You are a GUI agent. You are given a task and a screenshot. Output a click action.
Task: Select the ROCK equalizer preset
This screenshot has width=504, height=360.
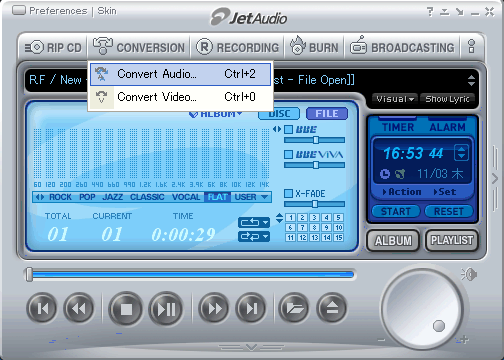pyautogui.click(x=60, y=197)
